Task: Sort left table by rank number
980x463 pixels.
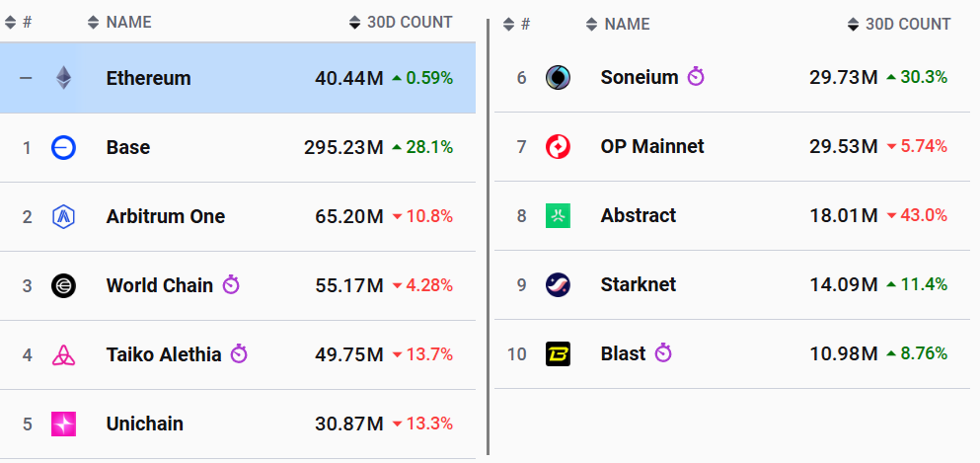Action: 19,22
